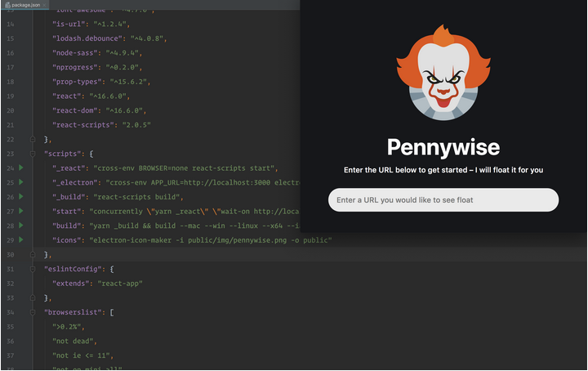Collapse the "eslintConfig" block fold marker
The width and height of the screenshot is (588, 371).
pos(33,269)
